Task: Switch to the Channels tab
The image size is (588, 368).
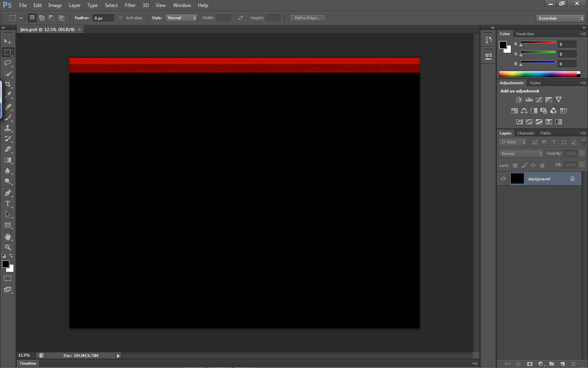Action: tap(526, 133)
